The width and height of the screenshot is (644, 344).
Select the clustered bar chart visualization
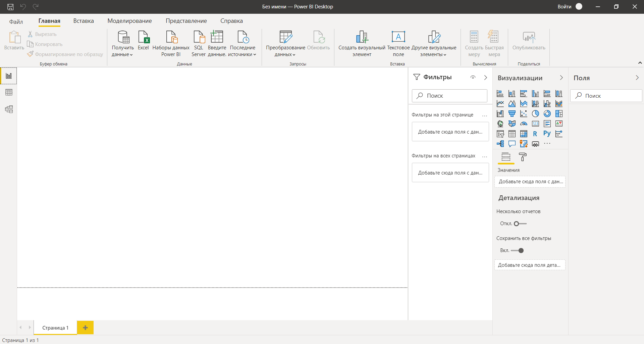(524, 94)
